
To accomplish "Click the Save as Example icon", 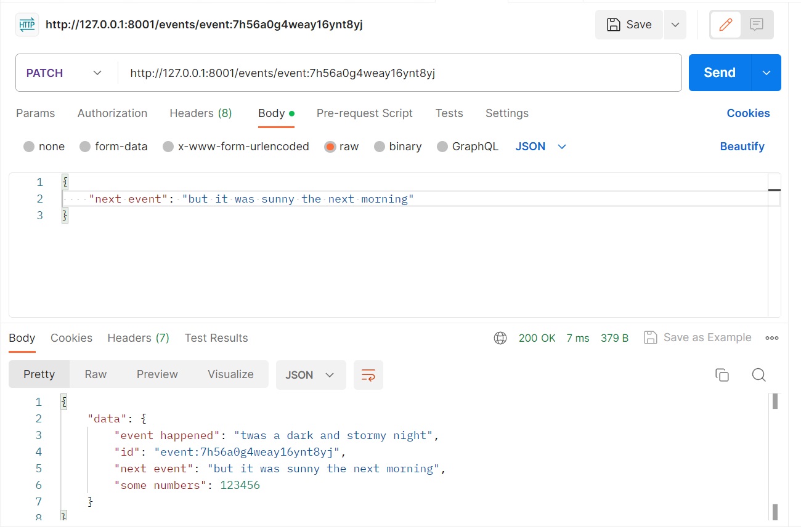I will click(650, 337).
